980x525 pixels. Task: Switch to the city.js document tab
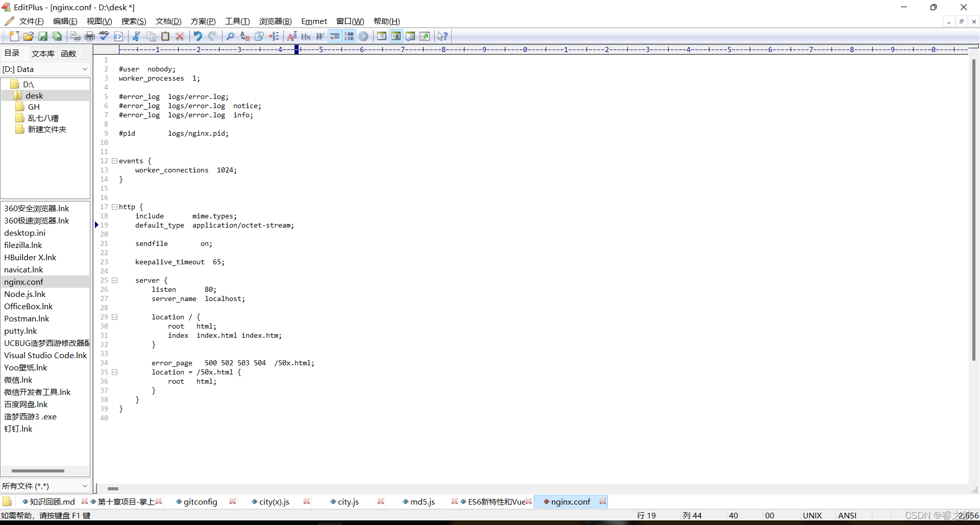(348, 502)
